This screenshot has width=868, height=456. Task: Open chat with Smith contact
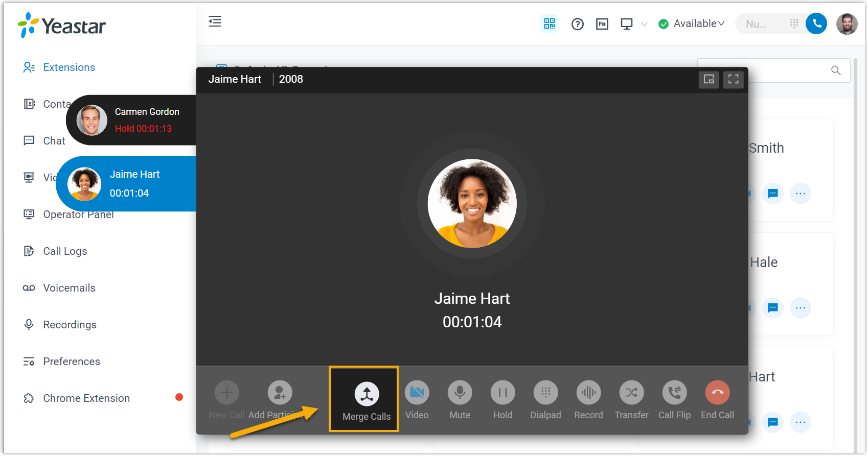[x=773, y=194]
